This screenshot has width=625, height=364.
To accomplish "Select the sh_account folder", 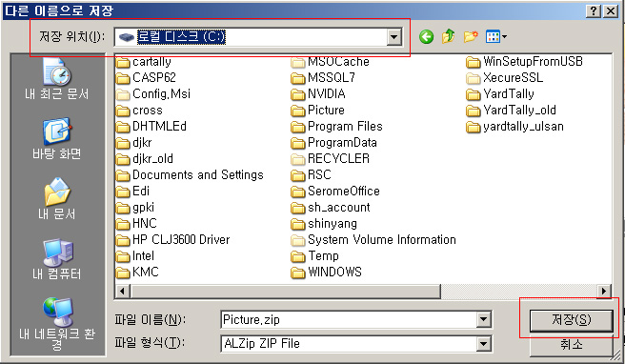I will coord(331,208).
